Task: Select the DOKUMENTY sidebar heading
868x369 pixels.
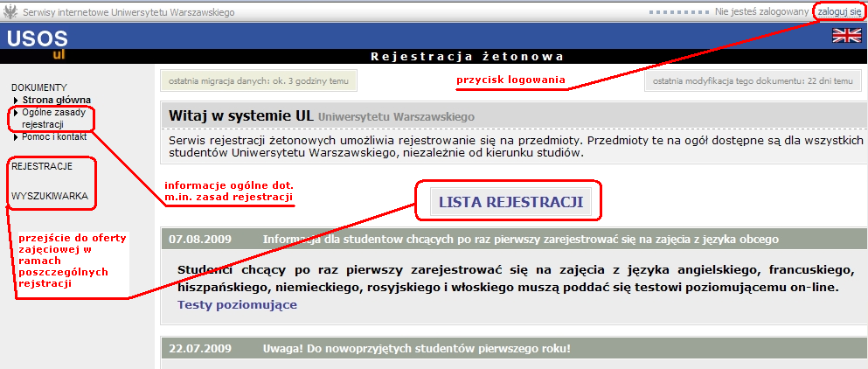Action: pyautogui.click(x=38, y=87)
